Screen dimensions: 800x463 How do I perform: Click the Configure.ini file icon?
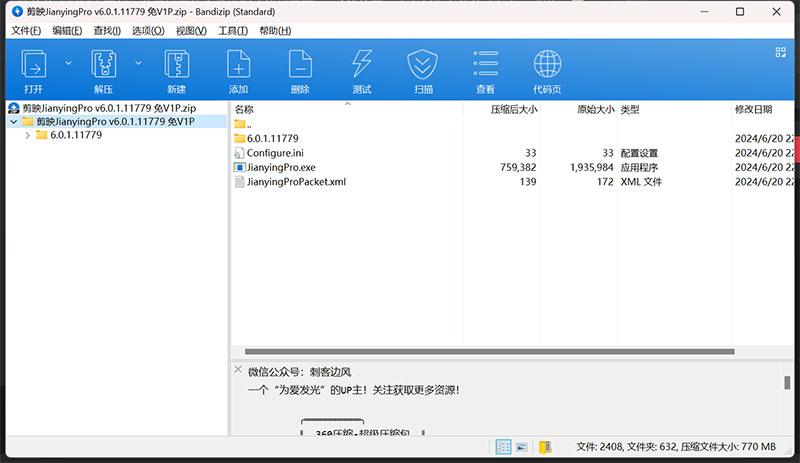pyautogui.click(x=239, y=153)
